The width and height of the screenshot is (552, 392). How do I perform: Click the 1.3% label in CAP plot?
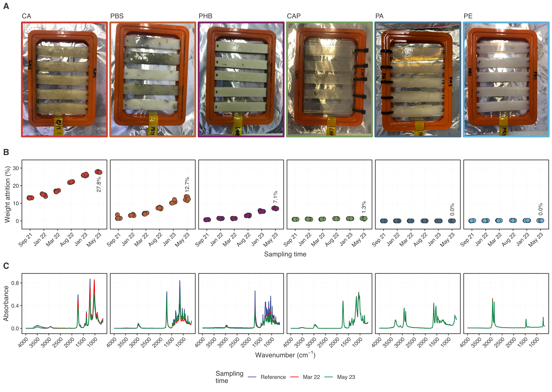(x=364, y=207)
